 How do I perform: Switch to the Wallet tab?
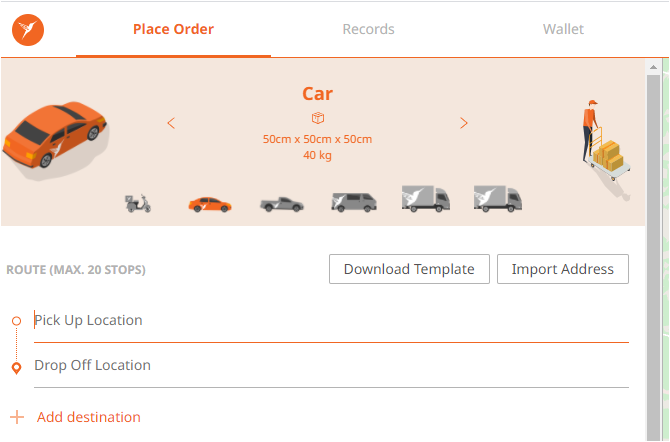563,29
